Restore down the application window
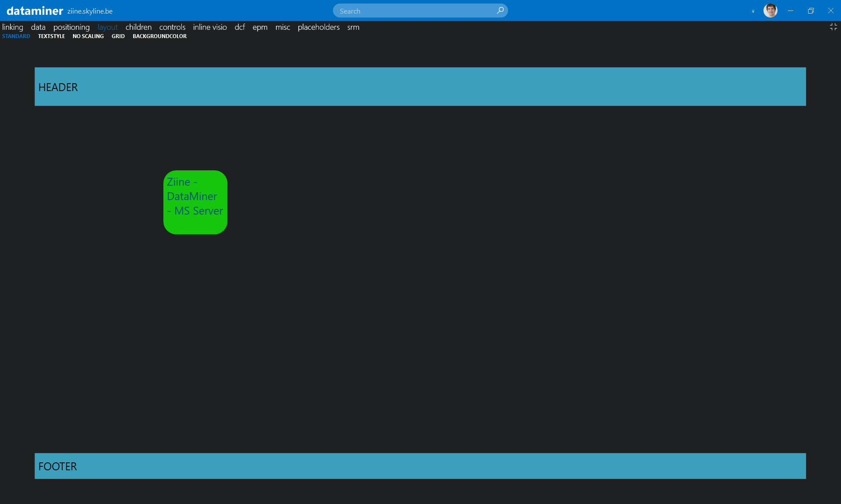This screenshot has width=841, height=504. (810, 11)
